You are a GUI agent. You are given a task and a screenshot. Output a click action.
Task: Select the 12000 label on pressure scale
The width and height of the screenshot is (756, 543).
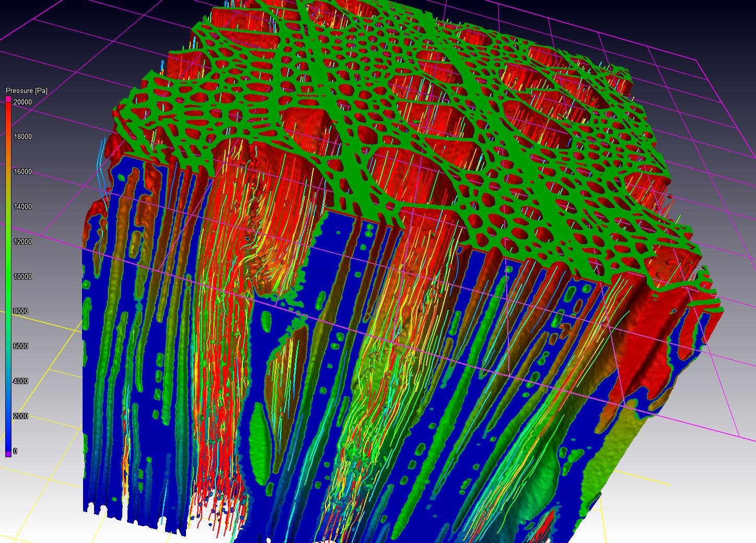click(22, 241)
